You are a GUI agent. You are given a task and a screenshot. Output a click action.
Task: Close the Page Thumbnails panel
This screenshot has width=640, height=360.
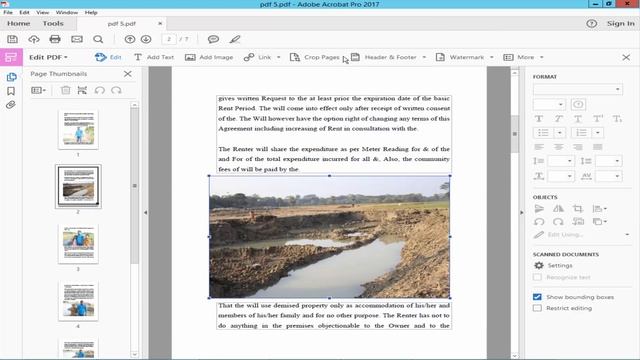(x=128, y=74)
